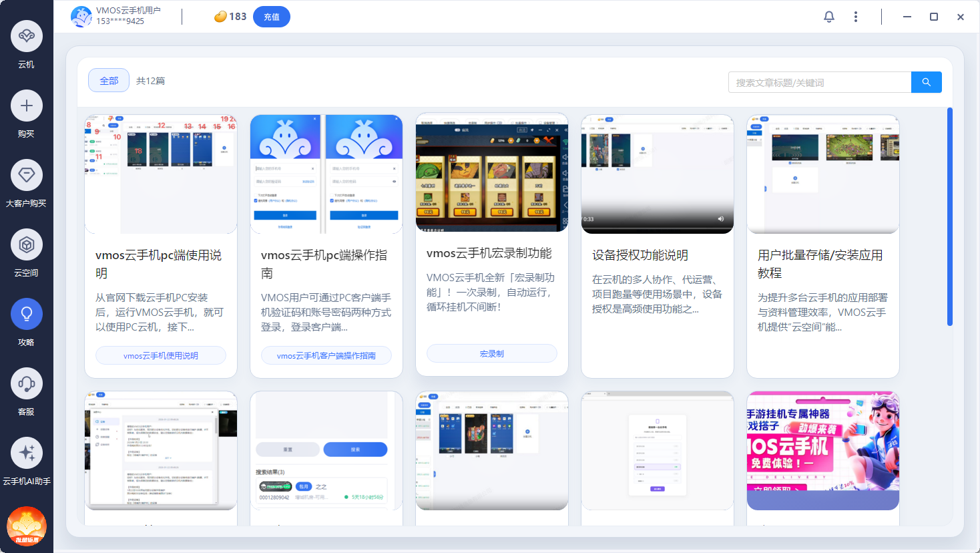Select the 攻略 lightbulb icon
The height and width of the screenshot is (553, 980).
pos(27,314)
